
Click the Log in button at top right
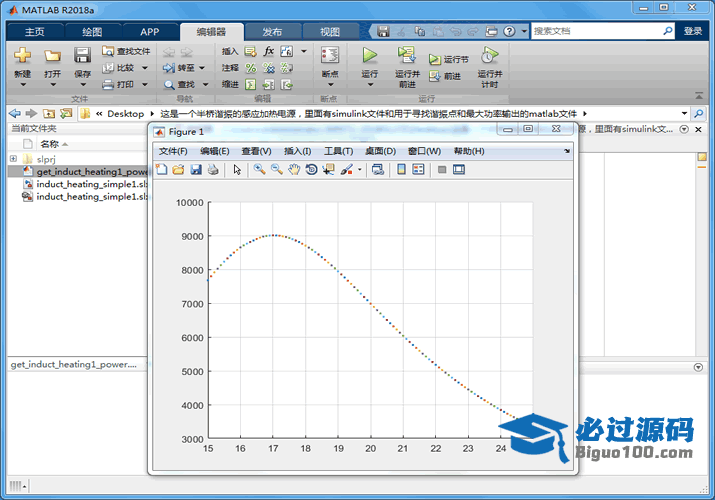(x=693, y=31)
